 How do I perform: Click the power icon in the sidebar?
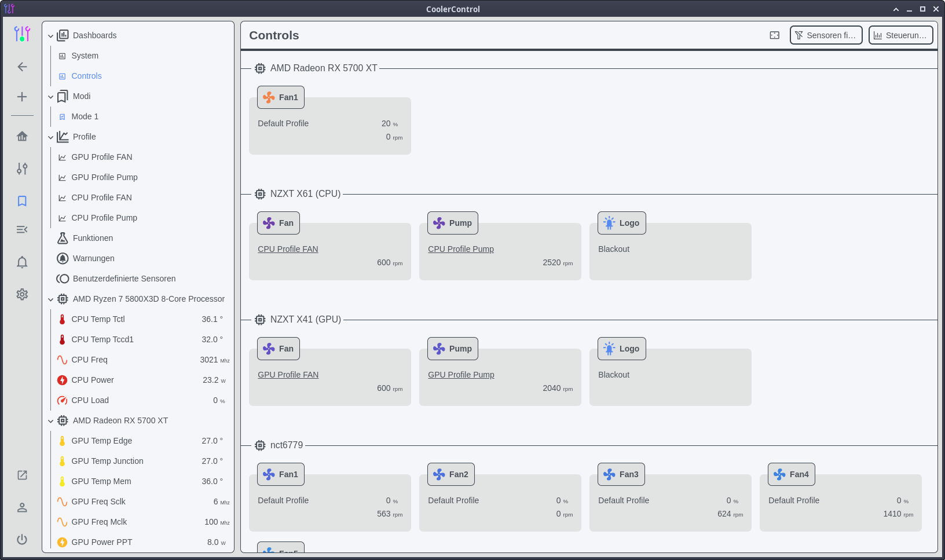[x=22, y=539]
